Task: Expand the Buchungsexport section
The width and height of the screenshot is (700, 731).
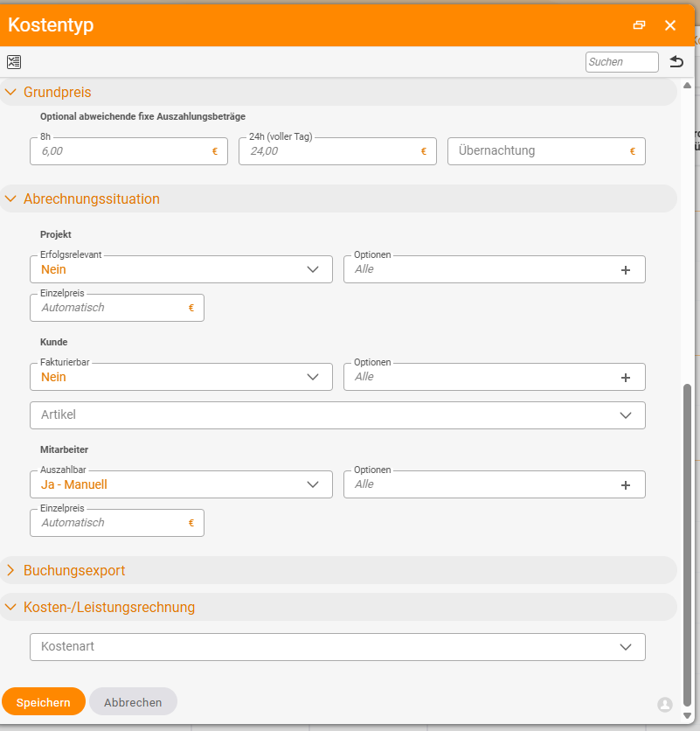Action: (10, 570)
